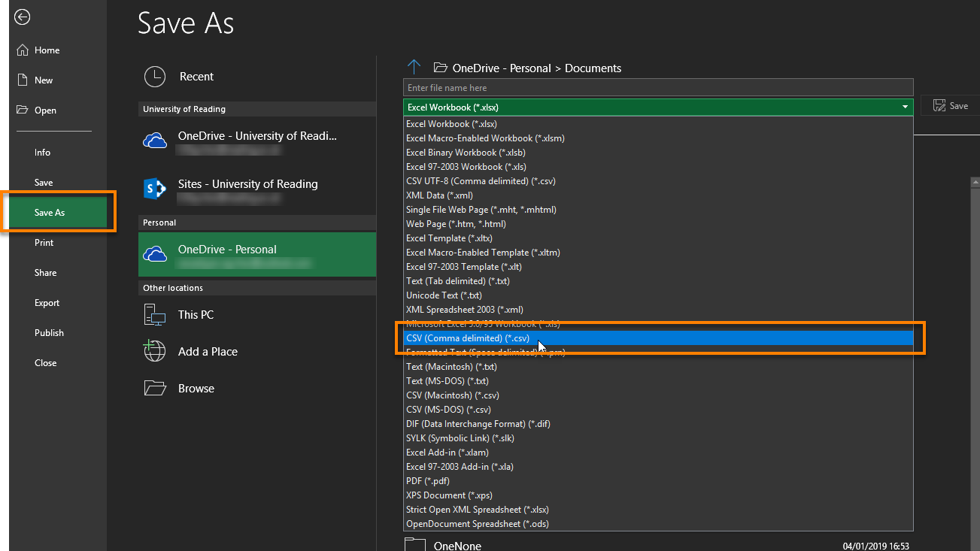Choose Excel 97-2003 Template (*.xlt)
The image size is (980, 551).
[658, 267]
